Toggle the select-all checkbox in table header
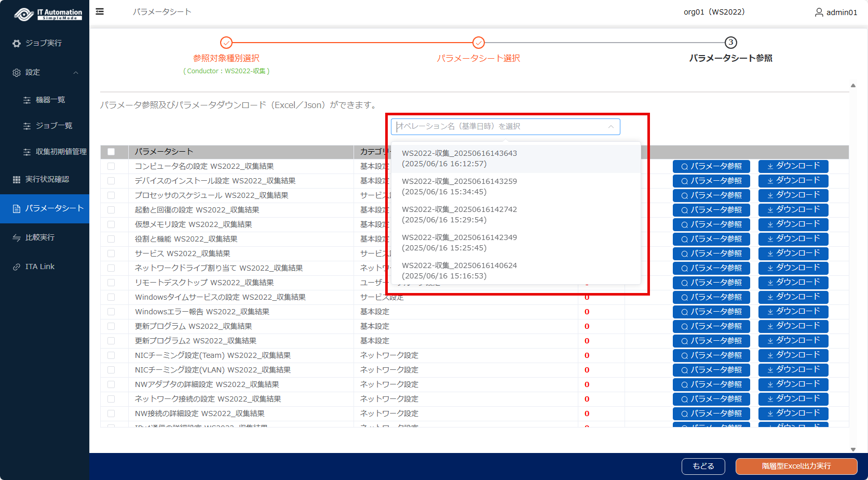The height and width of the screenshot is (480, 868). pyautogui.click(x=111, y=152)
